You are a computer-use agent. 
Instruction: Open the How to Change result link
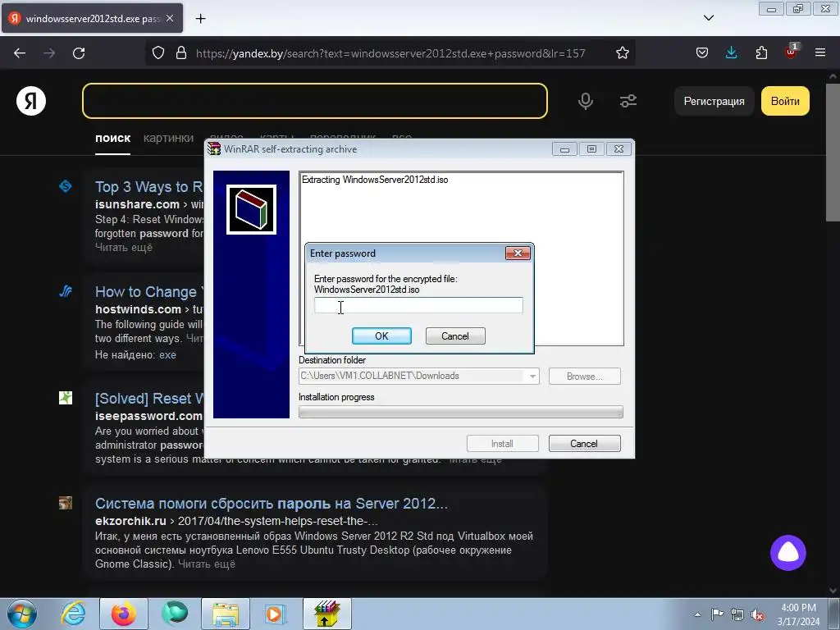coord(149,292)
